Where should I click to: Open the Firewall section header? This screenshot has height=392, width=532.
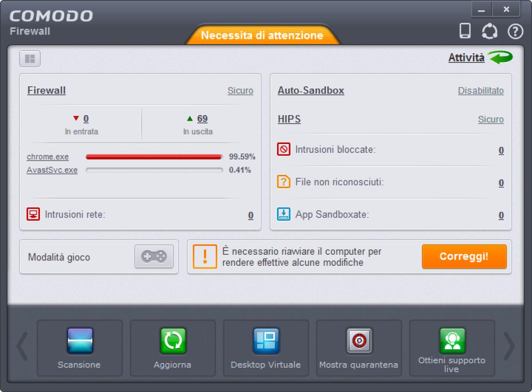(x=47, y=90)
